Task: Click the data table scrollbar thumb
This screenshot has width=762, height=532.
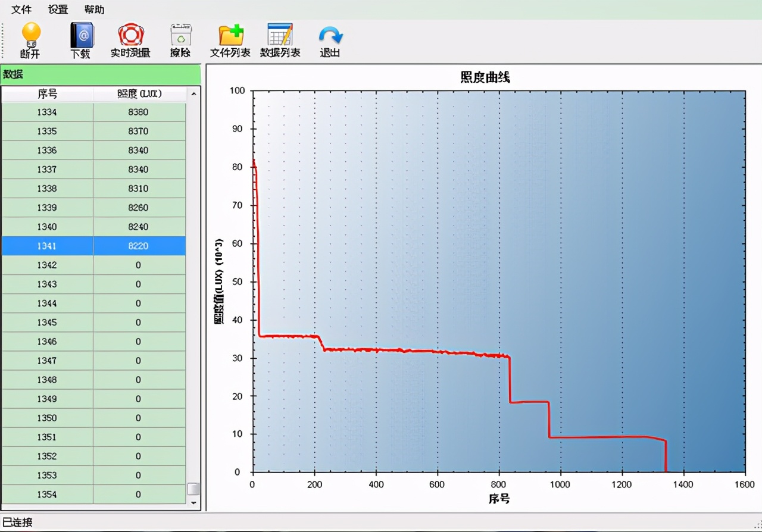Action: (193, 489)
